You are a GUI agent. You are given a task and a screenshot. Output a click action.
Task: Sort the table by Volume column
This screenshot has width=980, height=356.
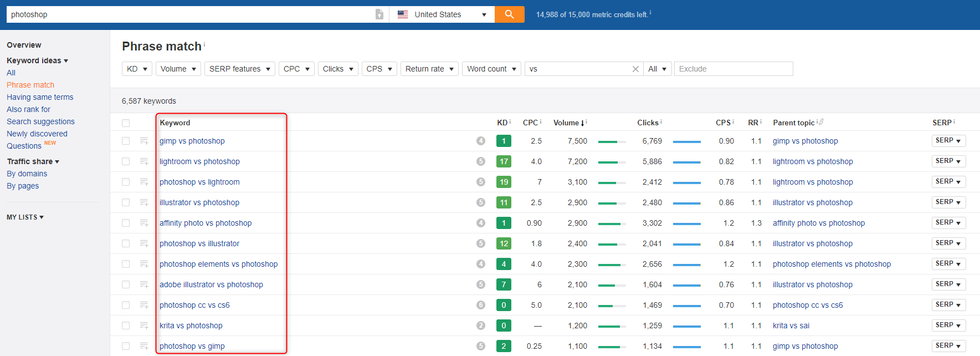click(569, 123)
